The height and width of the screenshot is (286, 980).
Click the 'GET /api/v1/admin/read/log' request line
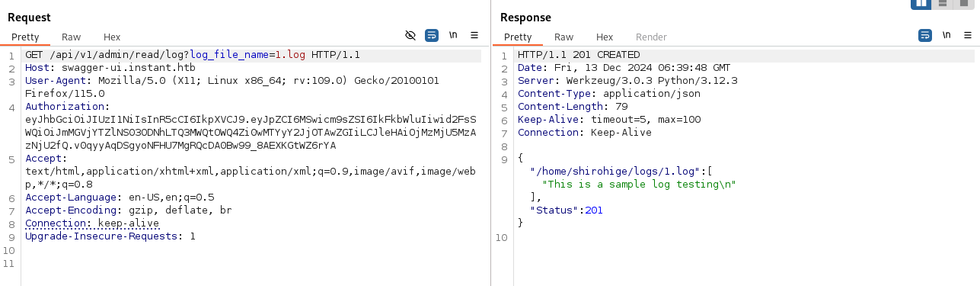pos(193,55)
